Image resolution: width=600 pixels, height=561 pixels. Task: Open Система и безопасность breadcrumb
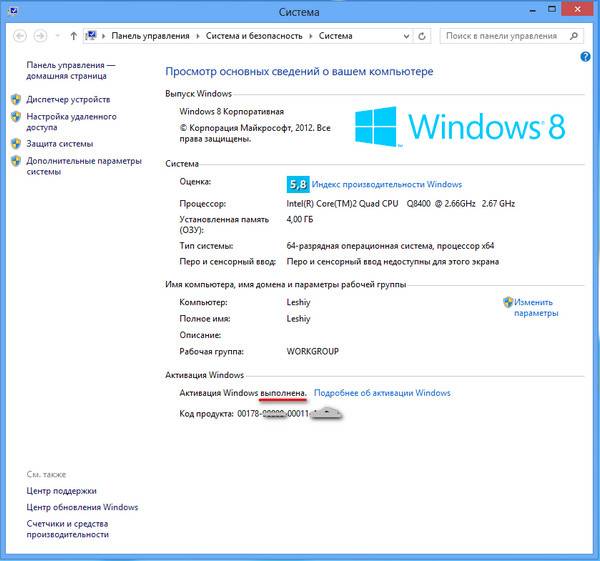254,36
